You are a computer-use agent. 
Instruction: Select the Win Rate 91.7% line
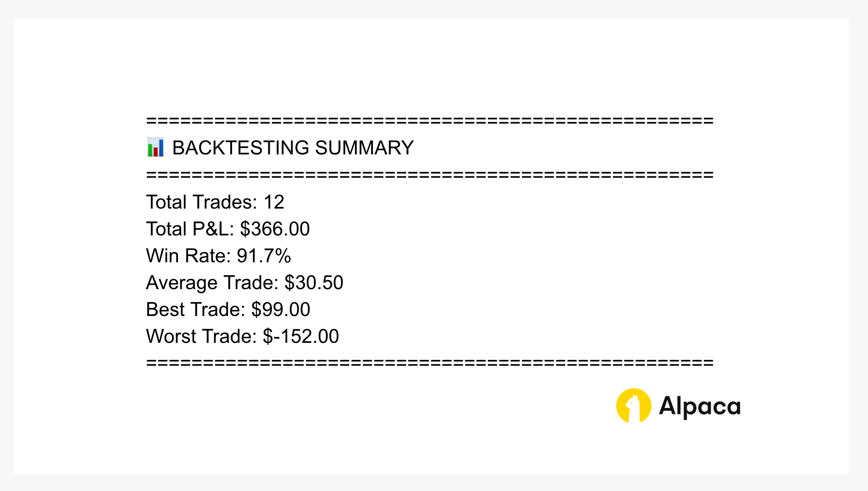pos(219,256)
